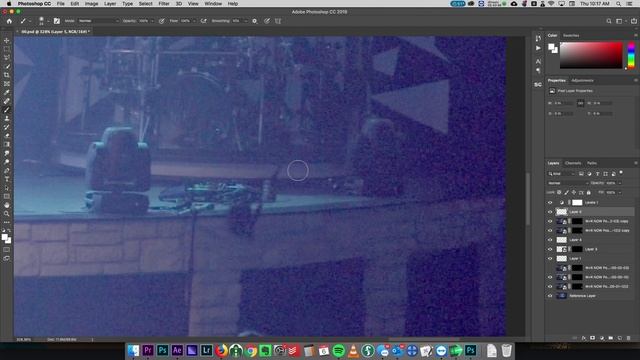Click the color picker gradient field
Viewport: 640px width, 360px height.
tap(591, 55)
